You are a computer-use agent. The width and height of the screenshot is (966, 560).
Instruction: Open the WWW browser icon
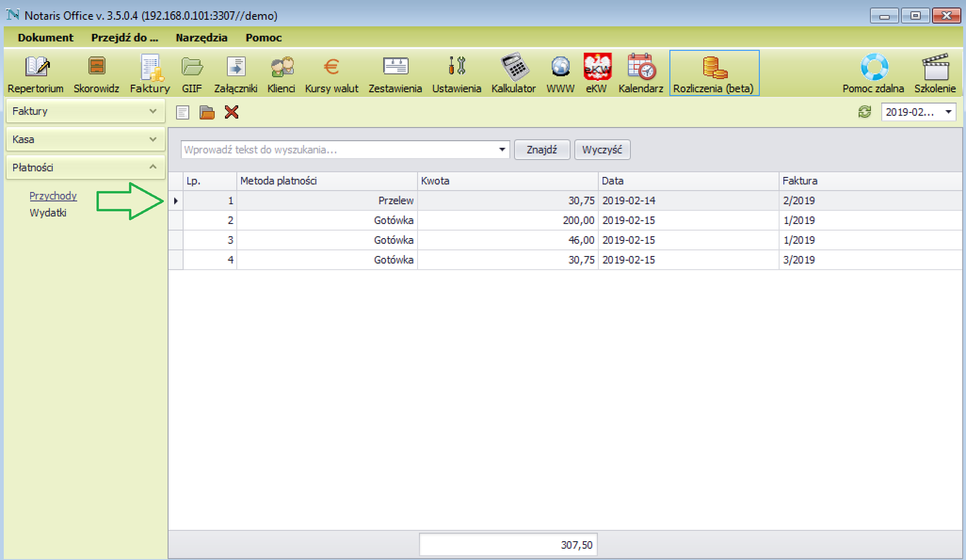tap(561, 74)
